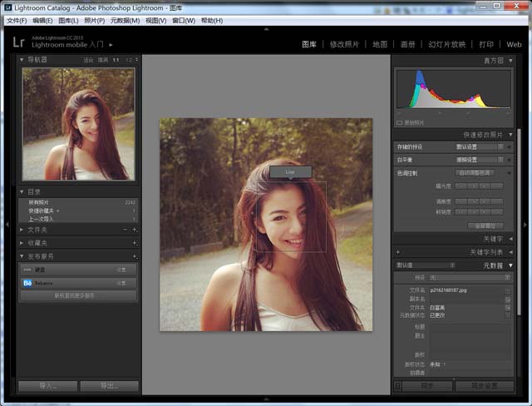The width and height of the screenshot is (532, 406).
Task: Collapse the 发布服务 panel
Action: 22,256
